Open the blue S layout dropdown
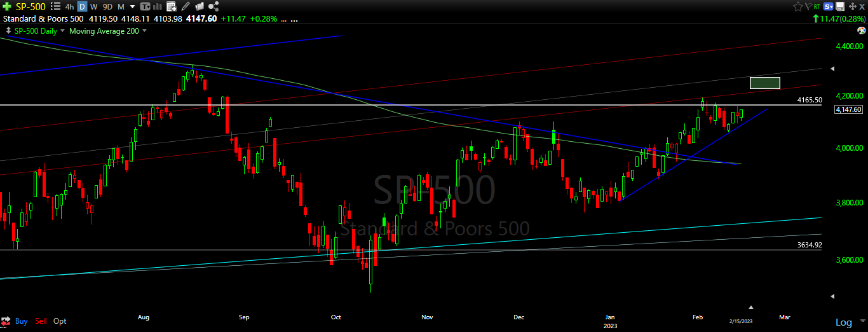Viewport: 868px width, 332px height. [828, 6]
